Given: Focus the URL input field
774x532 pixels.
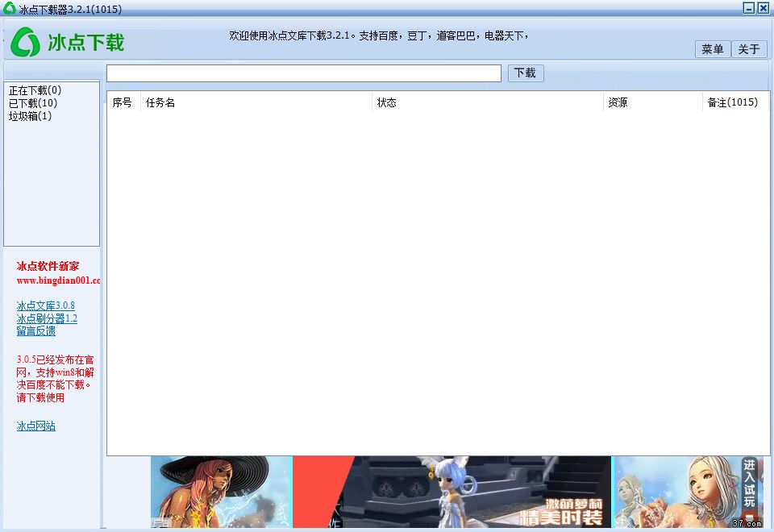Looking at the screenshot, I should pos(304,73).
